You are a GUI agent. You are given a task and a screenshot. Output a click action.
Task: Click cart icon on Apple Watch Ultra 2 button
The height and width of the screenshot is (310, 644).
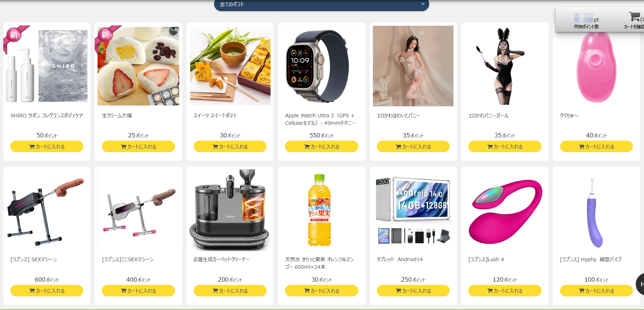coord(307,146)
